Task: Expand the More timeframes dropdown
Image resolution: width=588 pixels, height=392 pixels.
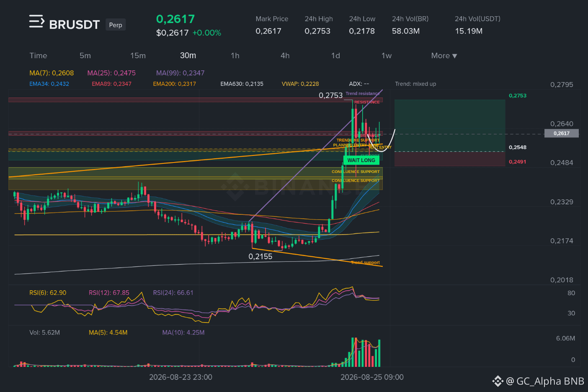Action: click(444, 56)
